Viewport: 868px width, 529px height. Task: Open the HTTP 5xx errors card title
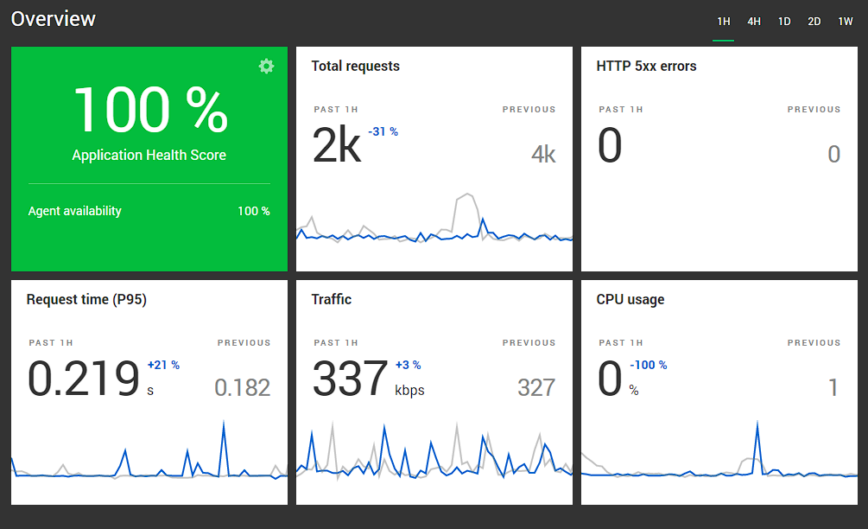tap(646, 66)
